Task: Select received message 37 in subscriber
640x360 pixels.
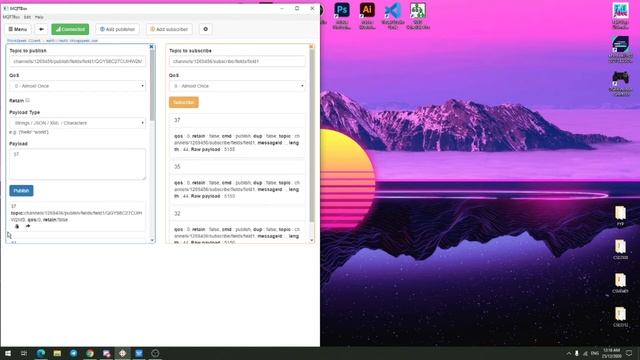Action: 237,120
